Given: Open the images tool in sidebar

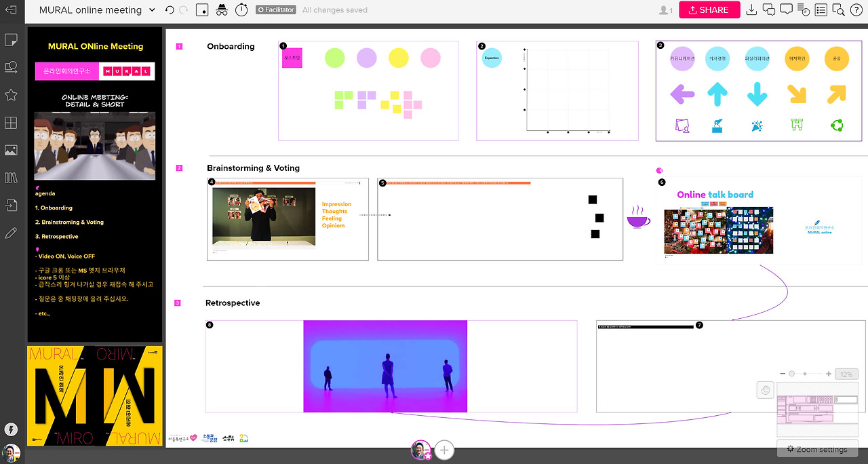Looking at the screenshot, I should pos(11,151).
